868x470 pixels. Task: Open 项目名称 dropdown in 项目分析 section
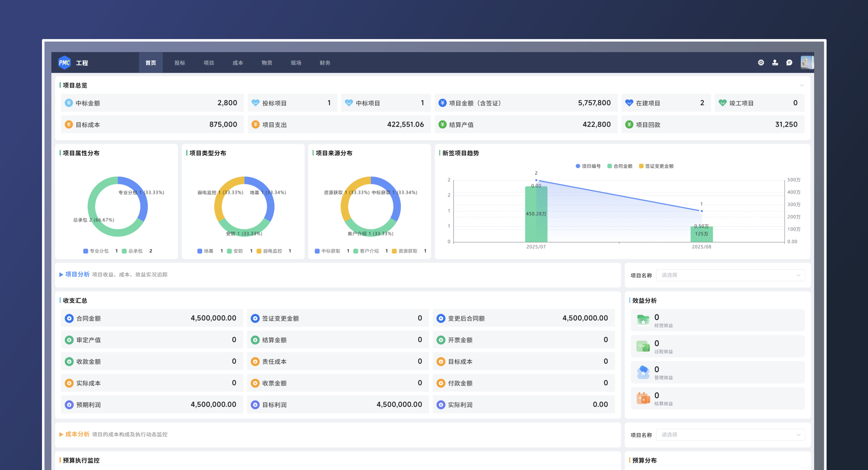click(x=730, y=275)
